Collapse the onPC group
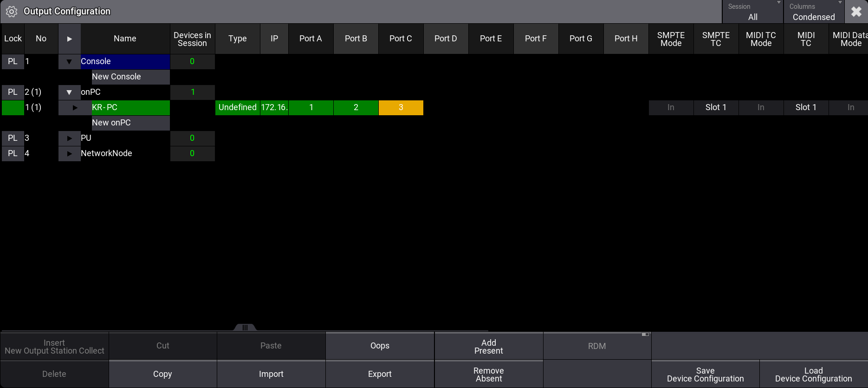 (69, 92)
